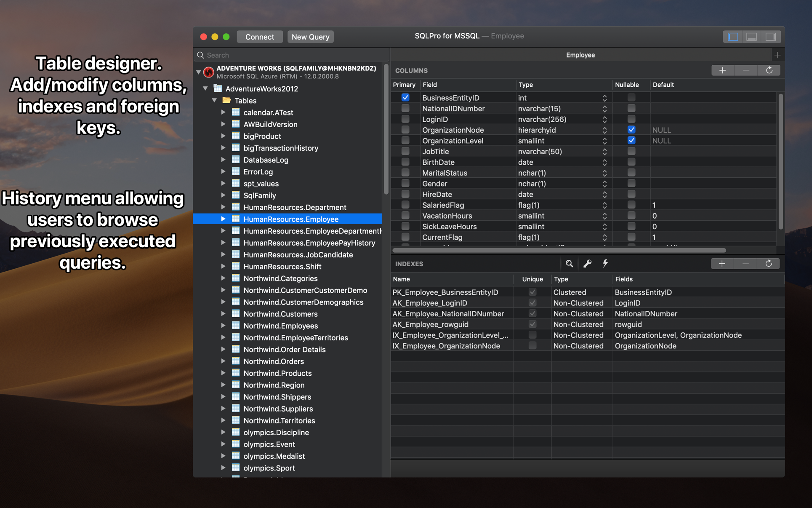Viewport: 812px width, 508px height.
Task: Enable Nullable checkbox for OrganizationNode
Action: [x=631, y=130]
